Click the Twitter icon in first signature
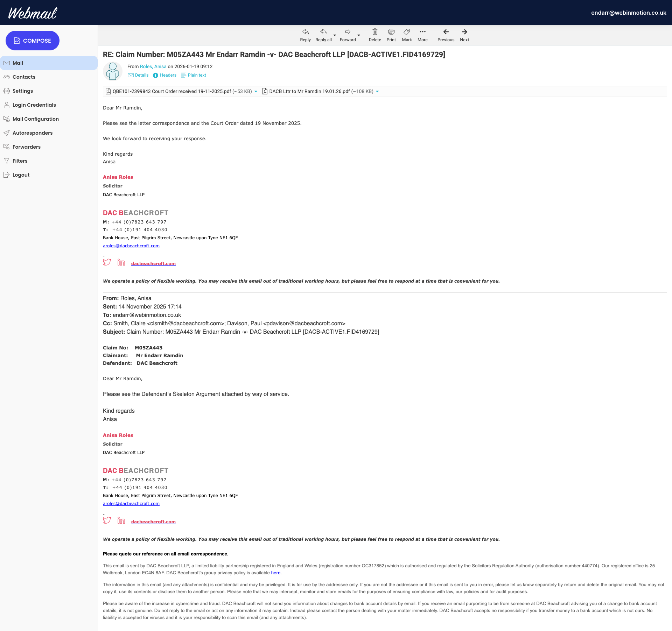Image resolution: width=672 pixels, height=631 pixels. click(x=107, y=262)
